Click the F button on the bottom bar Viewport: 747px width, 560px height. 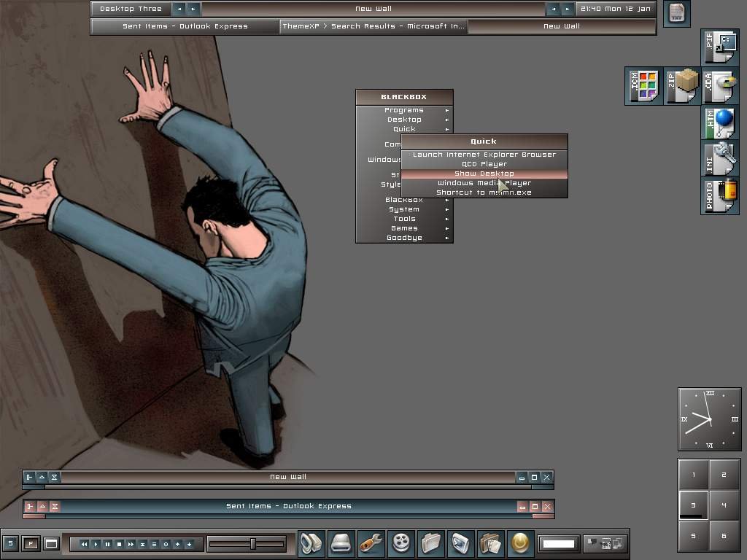31,543
